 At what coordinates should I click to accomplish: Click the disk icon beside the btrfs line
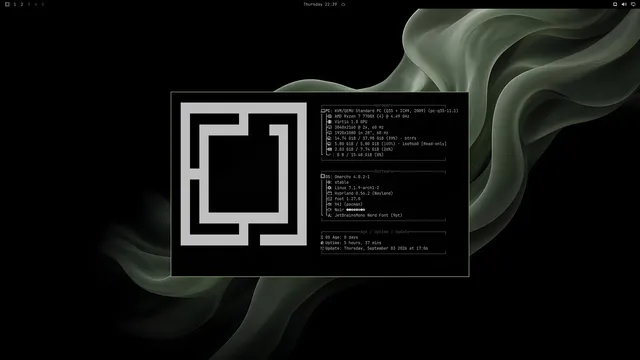click(x=329, y=138)
